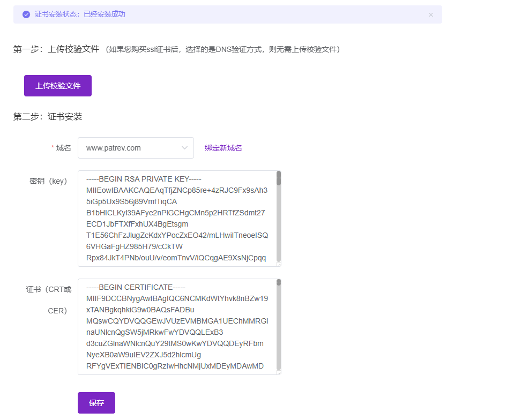Click the success checkmark icon in the status banner
Image resolution: width=514 pixels, height=420 pixels.
click(x=26, y=14)
